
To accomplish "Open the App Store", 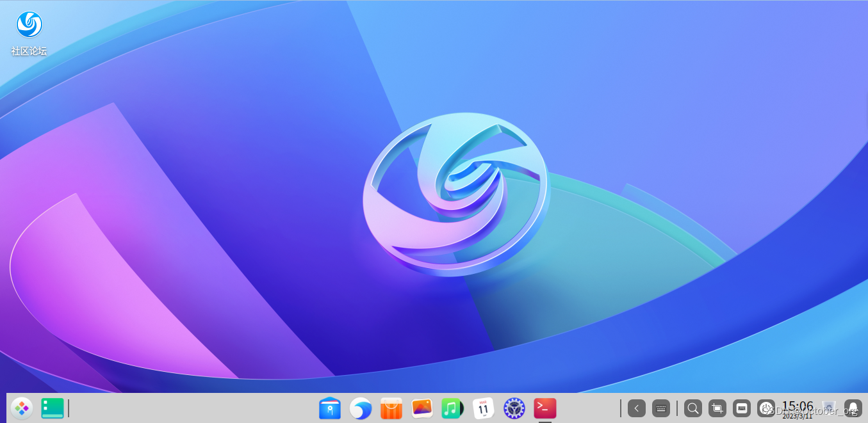I will click(391, 408).
